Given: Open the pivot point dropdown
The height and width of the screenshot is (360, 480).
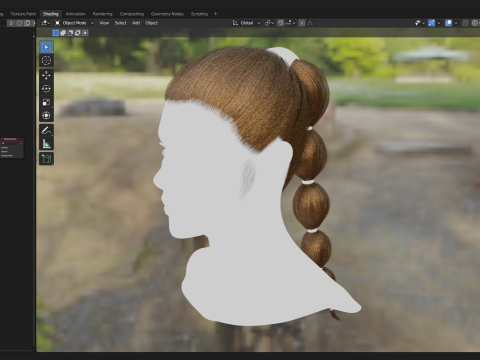Looking at the screenshot, I should pyautogui.click(x=269, y=23).
